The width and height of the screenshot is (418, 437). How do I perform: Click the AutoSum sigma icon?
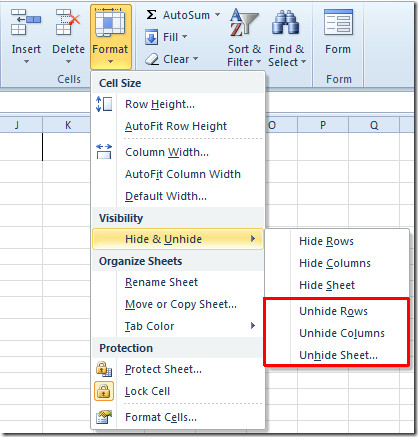click(152, 15)
